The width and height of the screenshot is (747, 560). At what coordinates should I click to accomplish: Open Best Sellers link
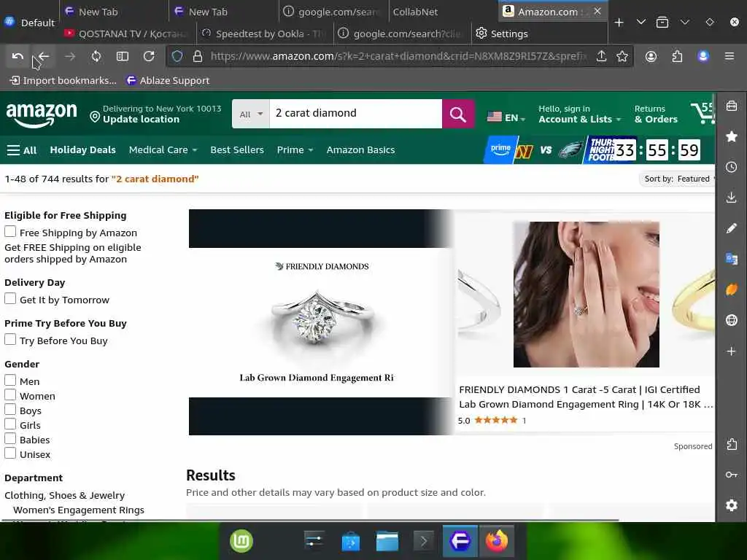[x=237, y=150]
